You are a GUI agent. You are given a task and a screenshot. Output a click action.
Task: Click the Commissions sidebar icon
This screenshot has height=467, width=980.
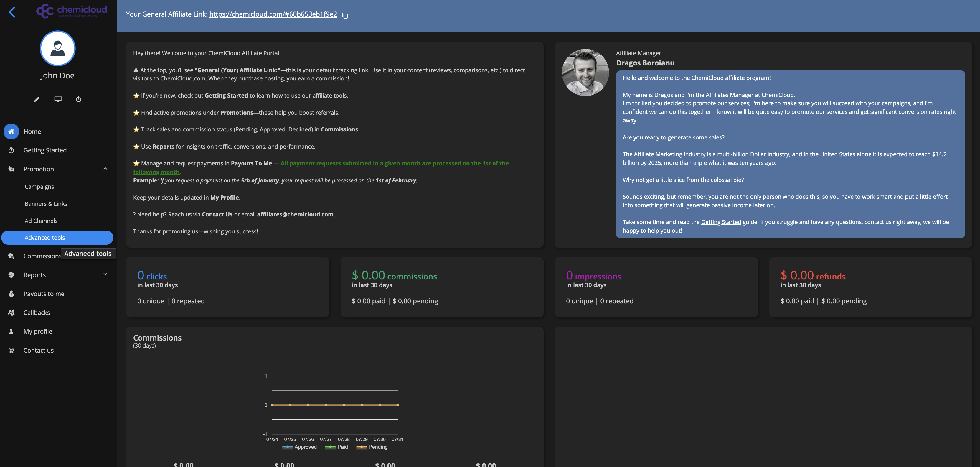(11, 256)
